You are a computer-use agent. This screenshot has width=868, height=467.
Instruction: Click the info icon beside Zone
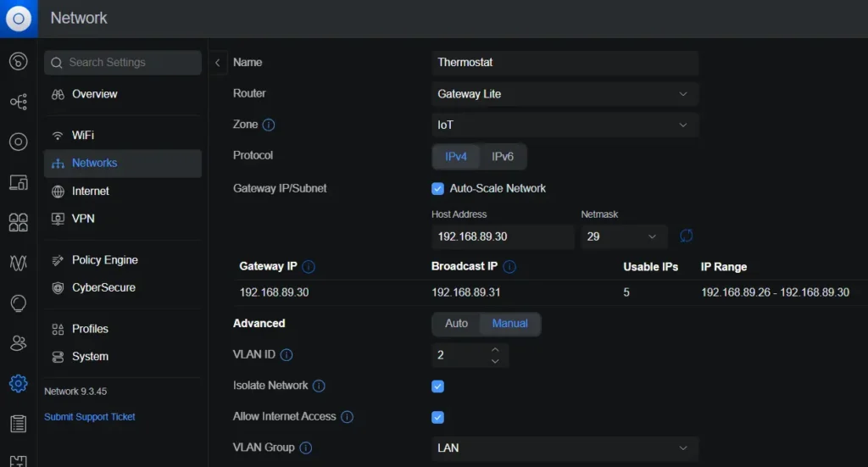coord(269,125)
